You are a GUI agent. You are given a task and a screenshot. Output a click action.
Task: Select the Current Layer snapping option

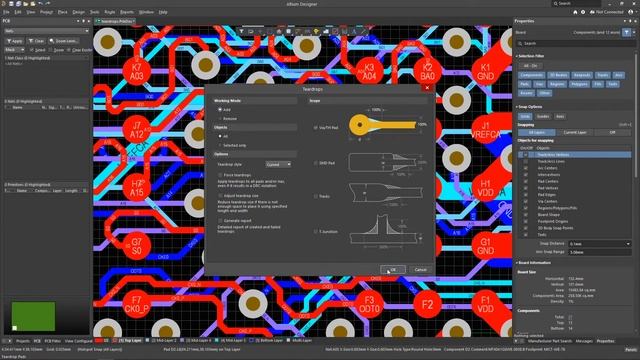point(575,132)
